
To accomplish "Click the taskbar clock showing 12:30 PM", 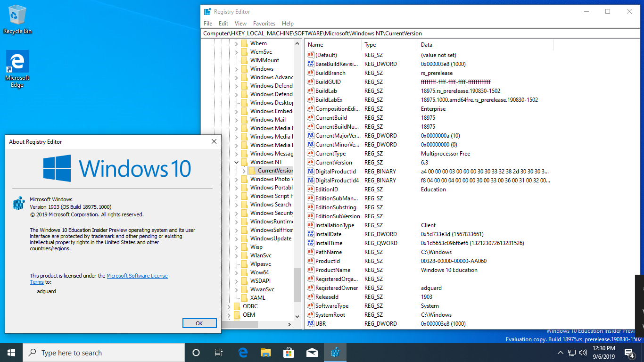I will point(603,353).
